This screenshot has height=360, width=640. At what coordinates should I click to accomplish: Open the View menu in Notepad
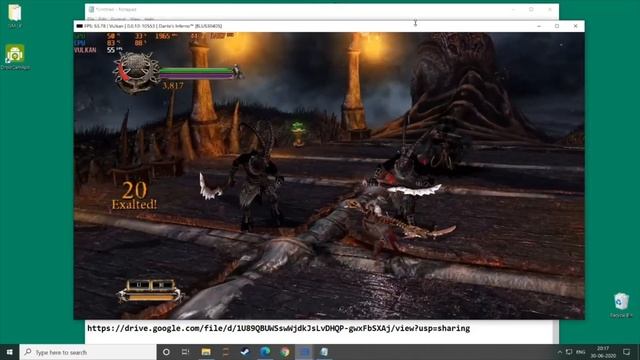pos(135,19)
